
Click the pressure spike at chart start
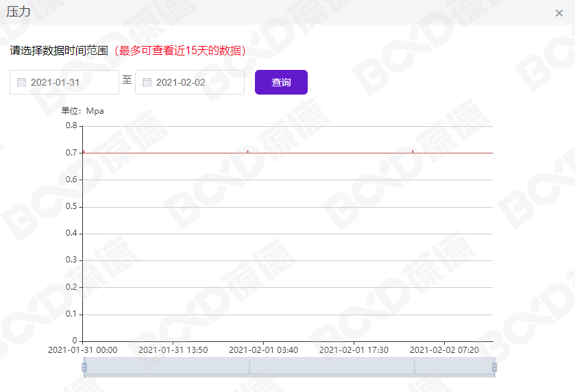84,151
